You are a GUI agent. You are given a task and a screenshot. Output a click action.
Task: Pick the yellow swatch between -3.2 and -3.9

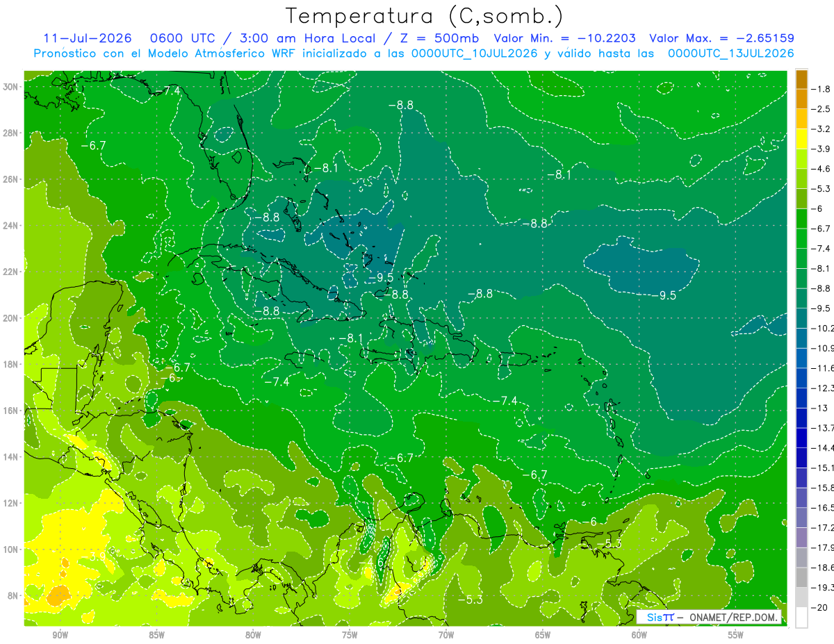click(801, 139)
